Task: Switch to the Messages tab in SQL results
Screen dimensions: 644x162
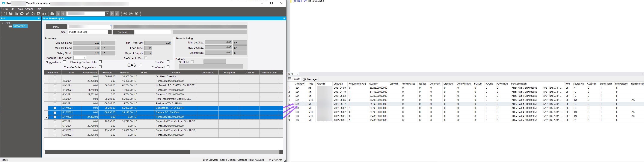Action: click(310, 79)
